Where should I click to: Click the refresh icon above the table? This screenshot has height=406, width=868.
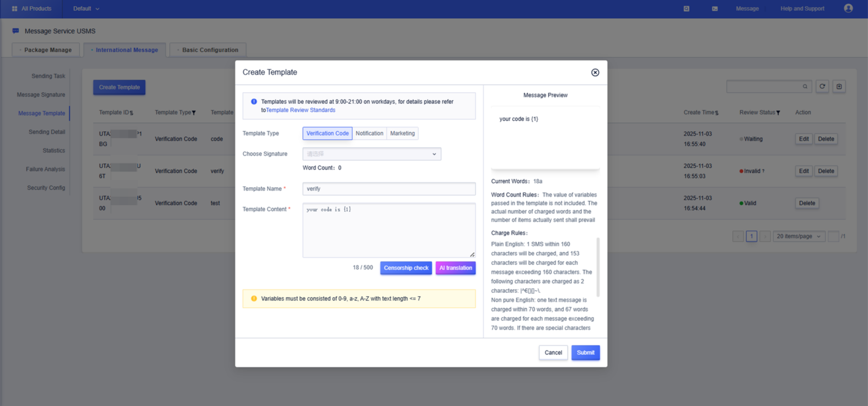(x=822, y=87)
